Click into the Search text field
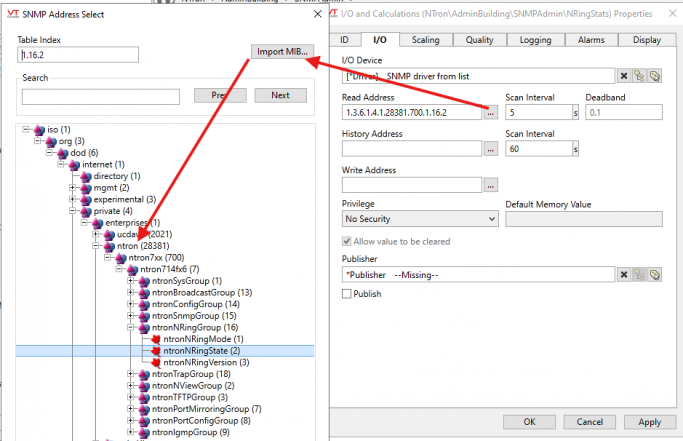This screenshot has width=683, height=441. coord(100,97)
